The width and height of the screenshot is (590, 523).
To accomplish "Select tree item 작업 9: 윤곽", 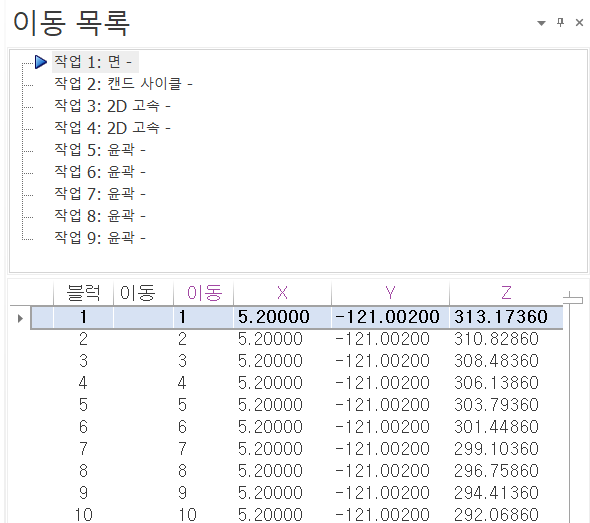I will [100, 237].
